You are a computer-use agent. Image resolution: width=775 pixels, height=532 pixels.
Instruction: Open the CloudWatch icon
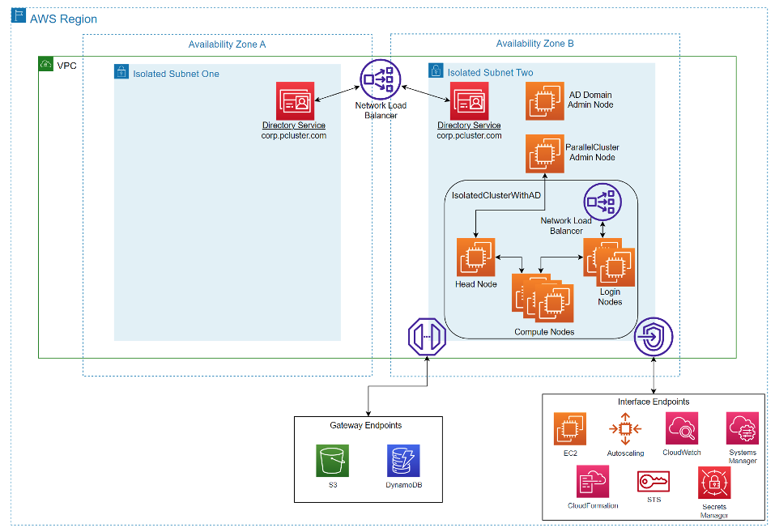(x=681, y=428)
